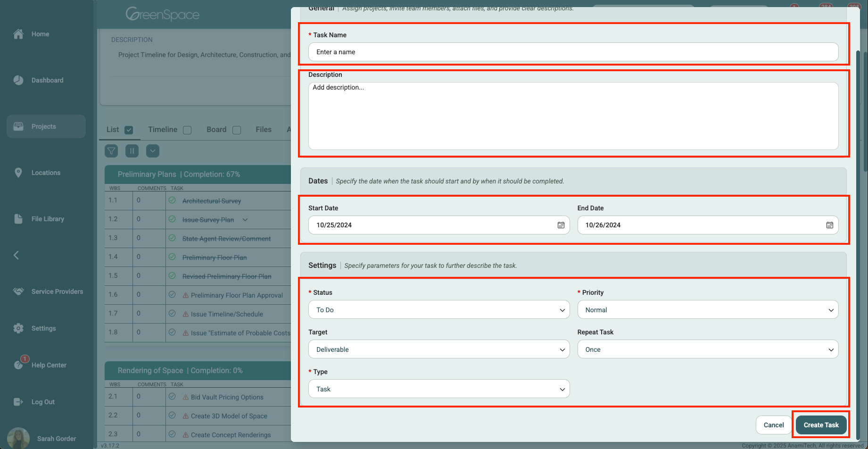Viewport: 868px width, 449px height.
Task: Open the End Date calendar picker icon
Action: point(829,225)
